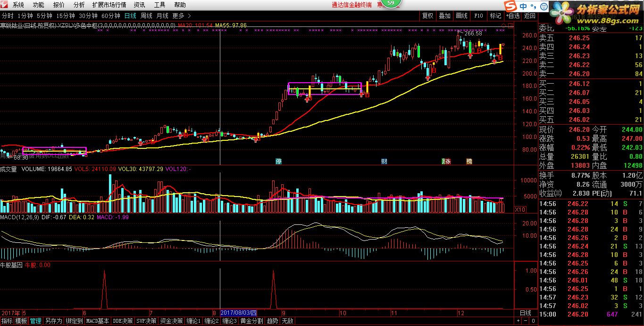Viewport: 644px width, 326px height.
Task: Toggle the Sogou punctuation mode icon
Action: (533, 7)
